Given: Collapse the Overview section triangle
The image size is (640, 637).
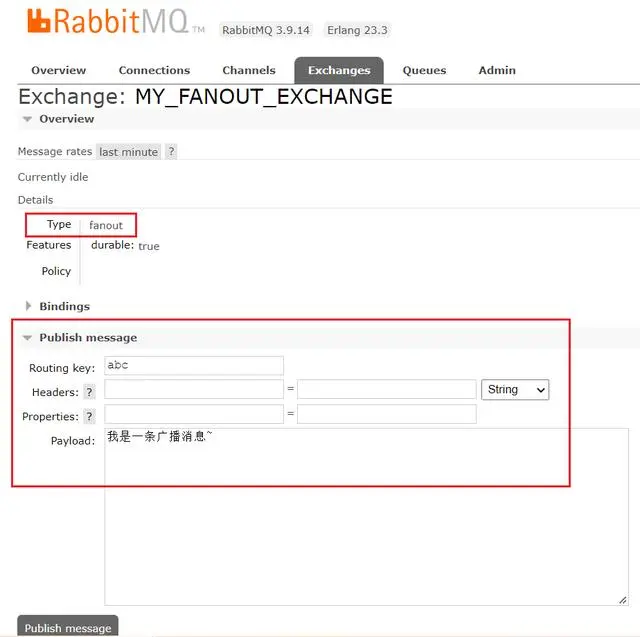Looking at the screenshot, I should click(27, 119).
